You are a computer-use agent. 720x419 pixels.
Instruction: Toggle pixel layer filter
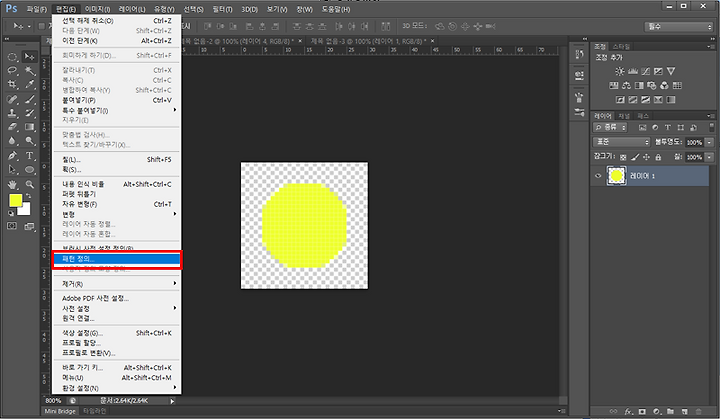tap(642, 127)
